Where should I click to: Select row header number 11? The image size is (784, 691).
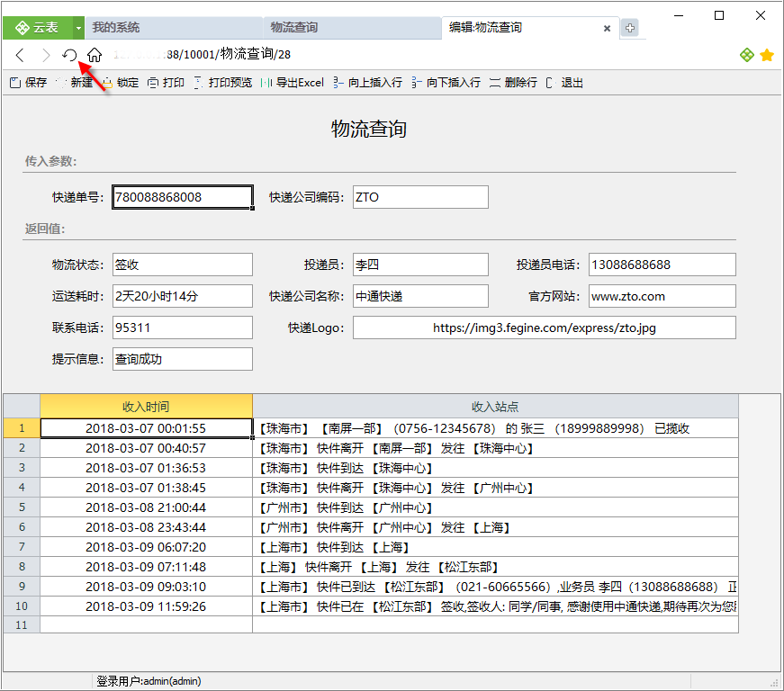click(x=22, y=624)
